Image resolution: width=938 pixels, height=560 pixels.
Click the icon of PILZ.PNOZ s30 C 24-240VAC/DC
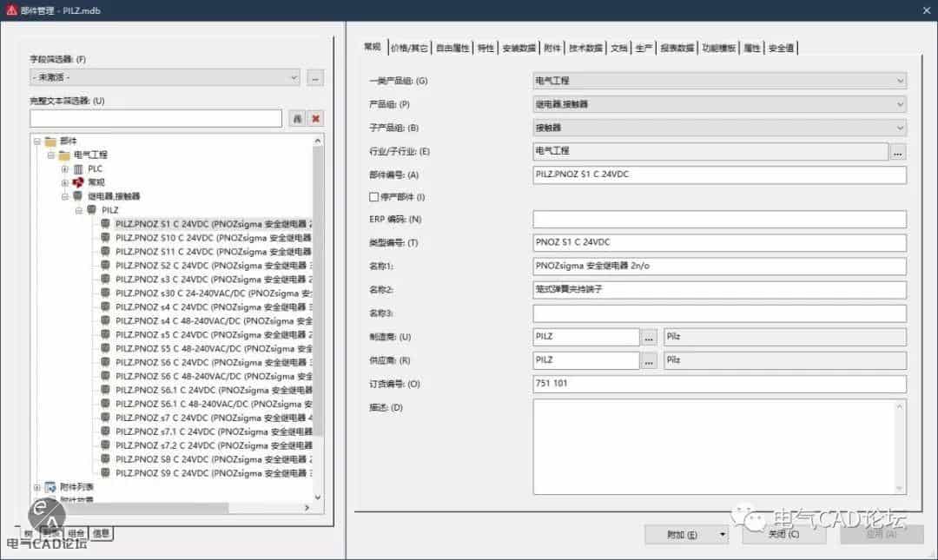(105, 293)
